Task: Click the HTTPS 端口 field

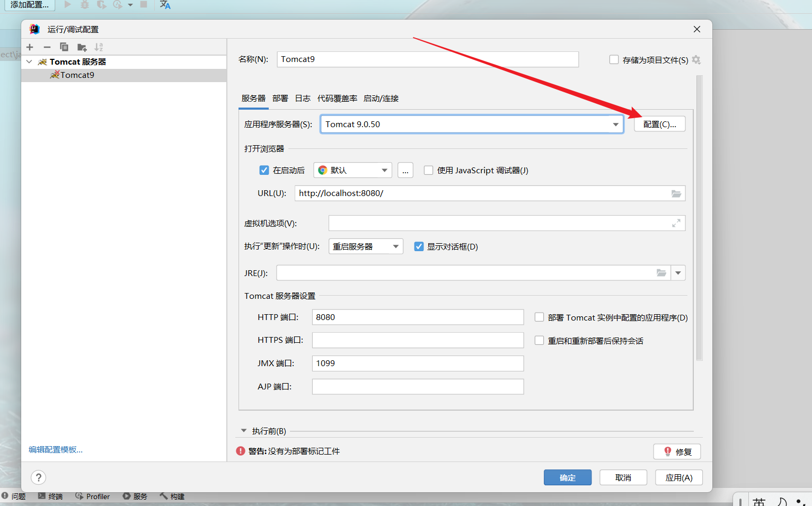Action: (418, 340)
